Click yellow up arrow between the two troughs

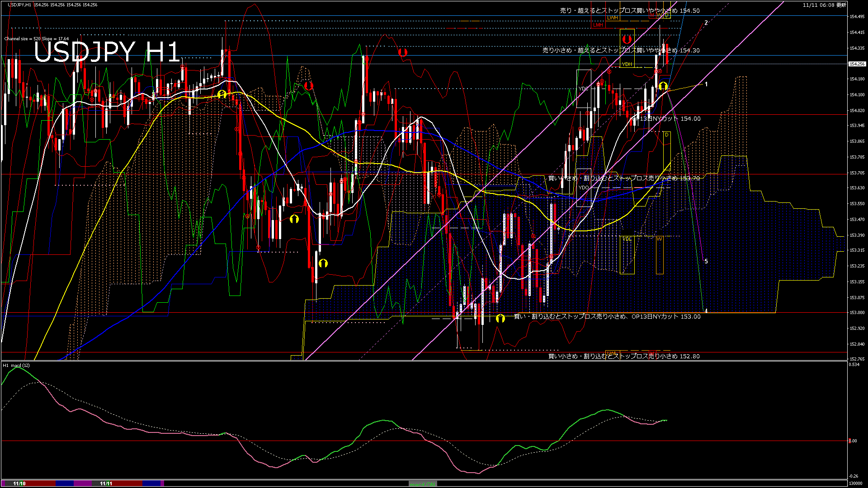click(294, 219)
